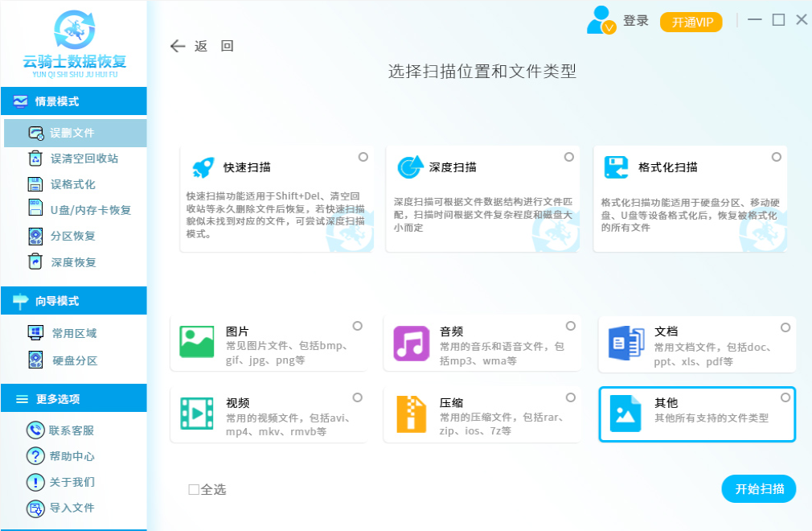Collapse the 情景模式 section header
812x531 pixels.
tap(73, 101)
